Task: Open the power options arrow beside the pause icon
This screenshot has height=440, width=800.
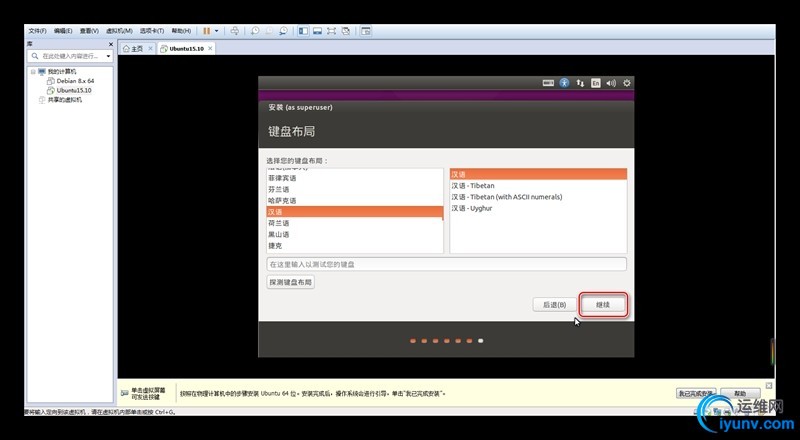Action: (x=216, y=31)
